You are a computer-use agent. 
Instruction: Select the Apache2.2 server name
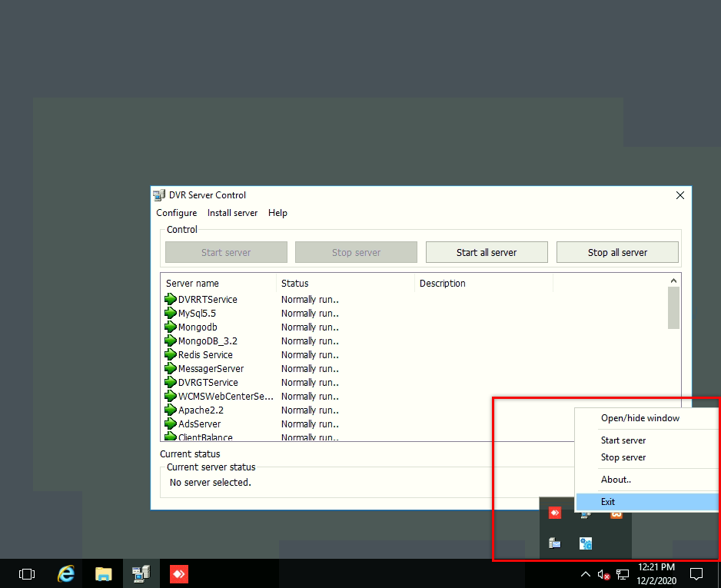pyautogui.click(x=201, y=410)
